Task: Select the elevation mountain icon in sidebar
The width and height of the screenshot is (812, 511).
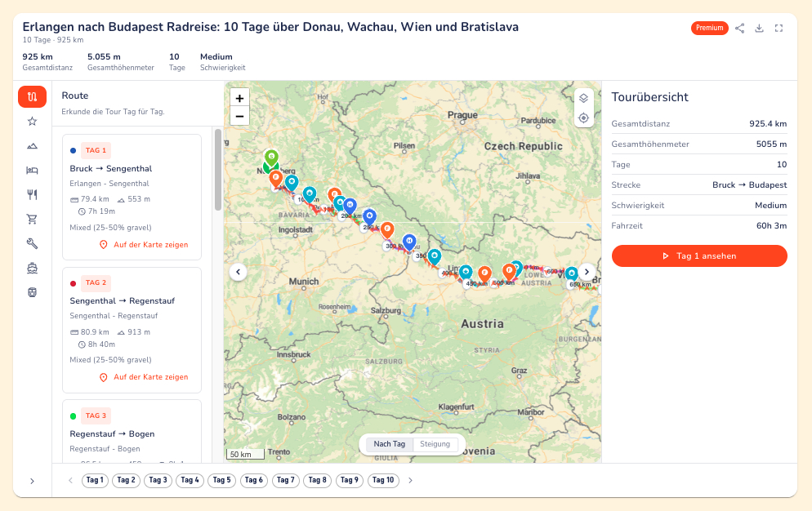Action: [x=32, y=146]
